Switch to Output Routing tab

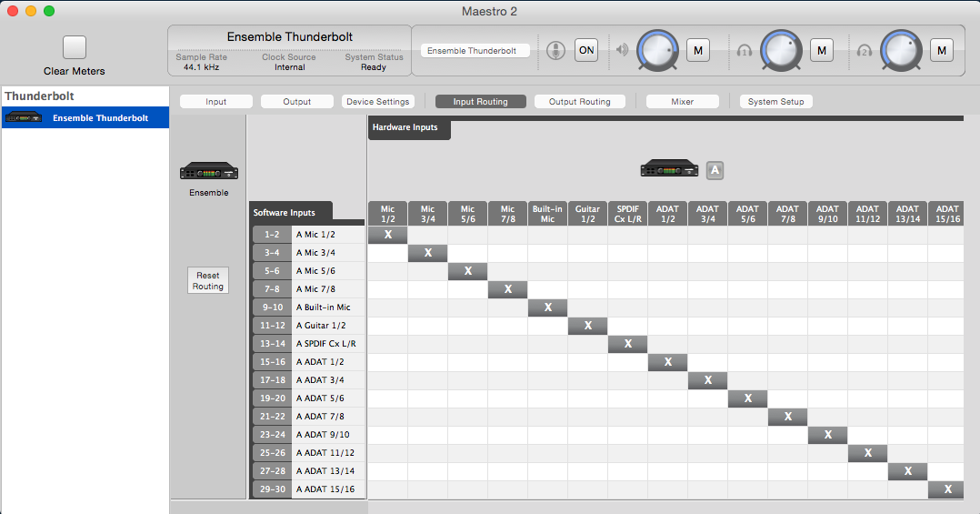point(580,101)
